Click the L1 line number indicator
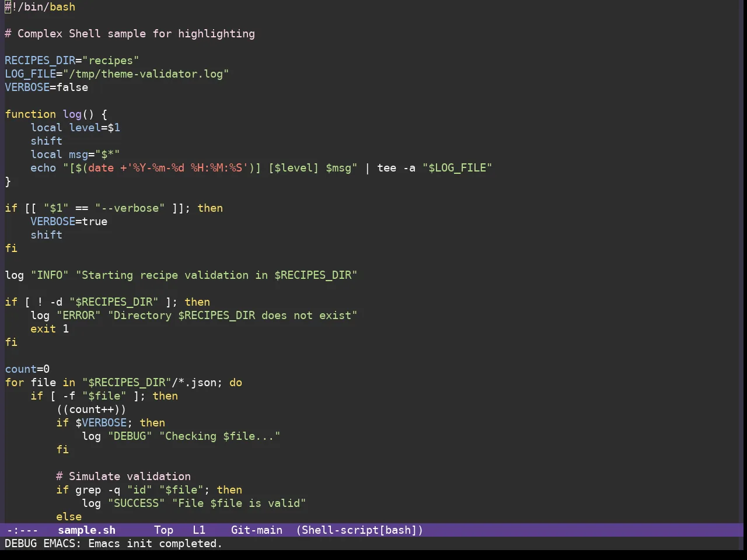Viewport: 747px width, 560px height. click(x=199, y=530)
